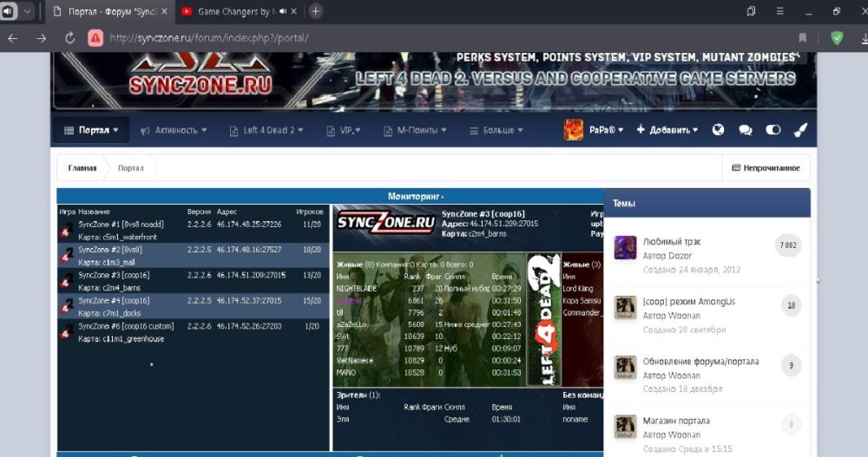Image resolution: width=868 pixels, height=457 pixels.
Task: Open the Left 4 Dead 2 menu
Action: [266, 130]
